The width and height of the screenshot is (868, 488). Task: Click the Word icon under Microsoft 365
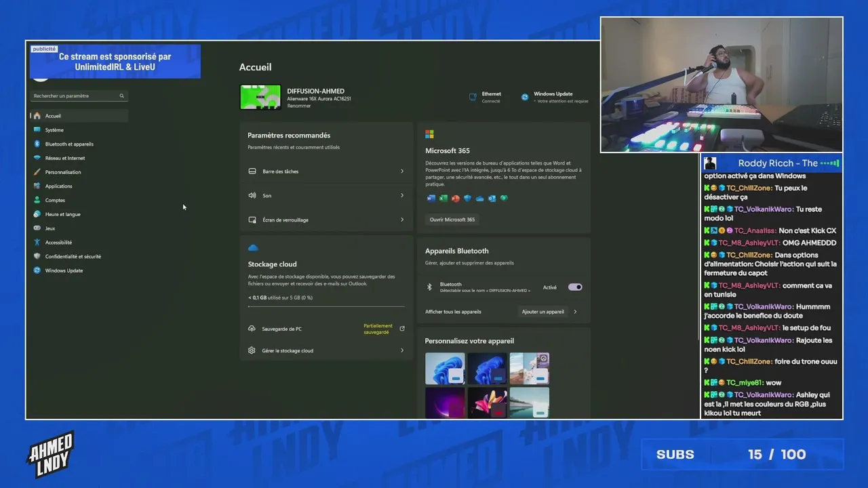[431, 199]
